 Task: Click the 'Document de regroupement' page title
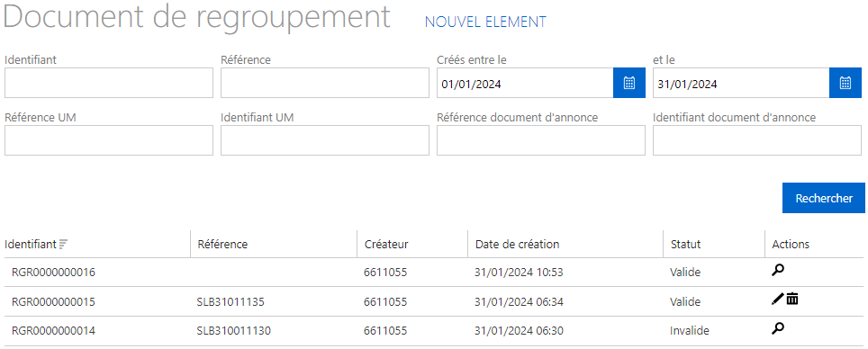point(197,18)
